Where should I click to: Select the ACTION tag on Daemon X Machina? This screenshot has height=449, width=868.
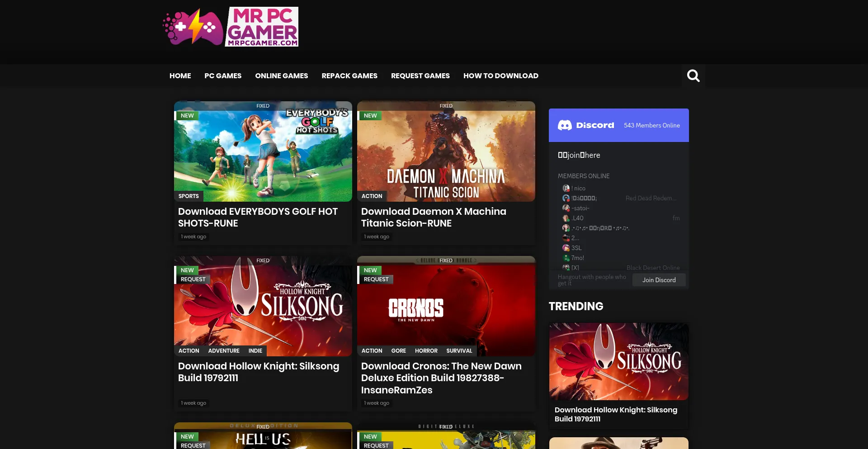[372, 196]
